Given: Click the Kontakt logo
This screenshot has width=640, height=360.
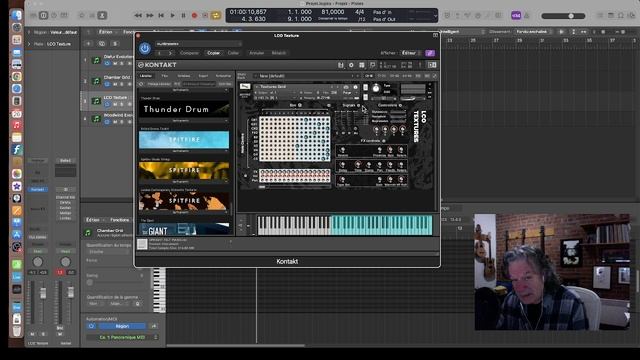Looking at the screenshot, I should pyautogui.click(x=157, y=65).
